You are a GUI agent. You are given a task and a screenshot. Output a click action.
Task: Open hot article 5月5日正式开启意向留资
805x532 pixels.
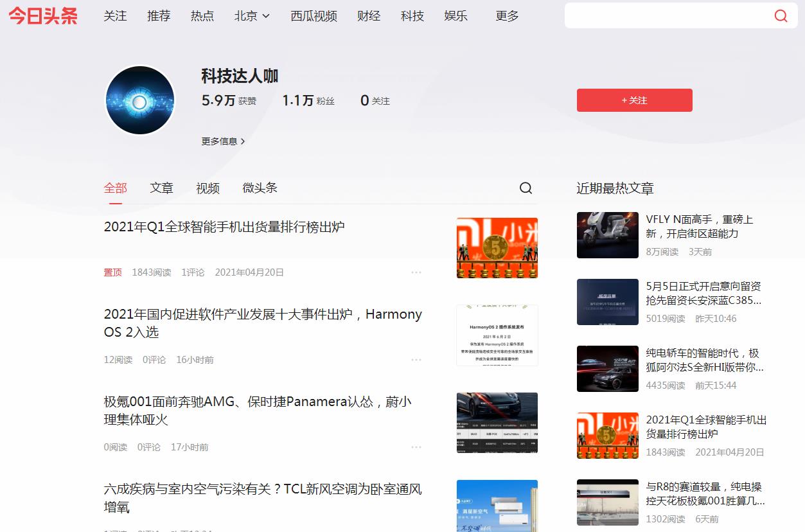pos(704,293)
